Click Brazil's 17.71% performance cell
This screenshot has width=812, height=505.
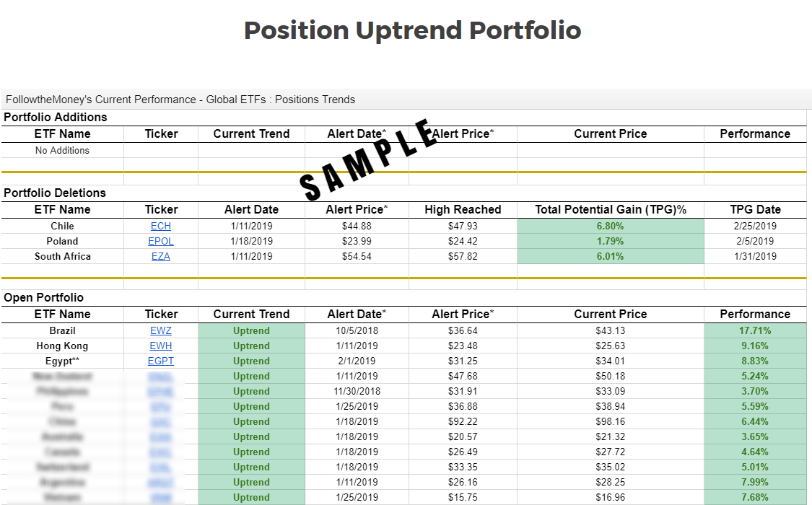755,330
